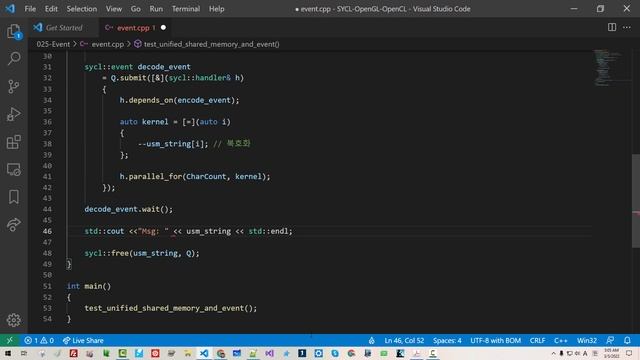Click the h.parallel_for(CharCount, kernel); line

click(195, 176)
